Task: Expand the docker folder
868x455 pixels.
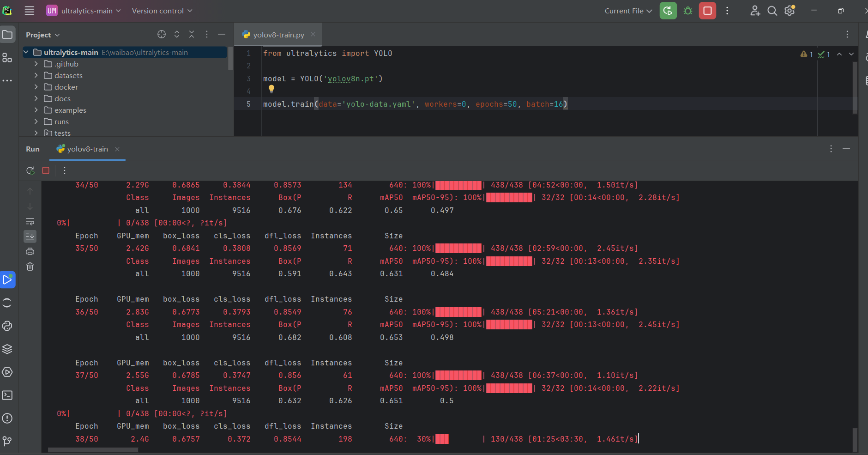Action: coord(36,87)
